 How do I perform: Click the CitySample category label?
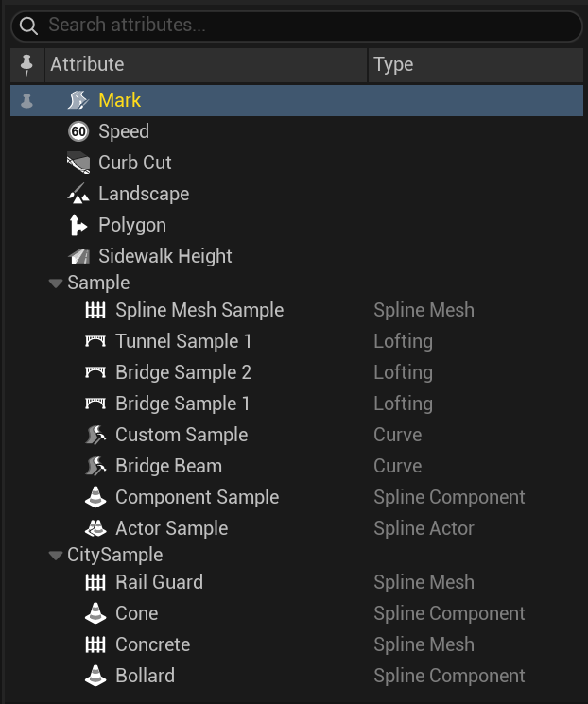point(115,556)
